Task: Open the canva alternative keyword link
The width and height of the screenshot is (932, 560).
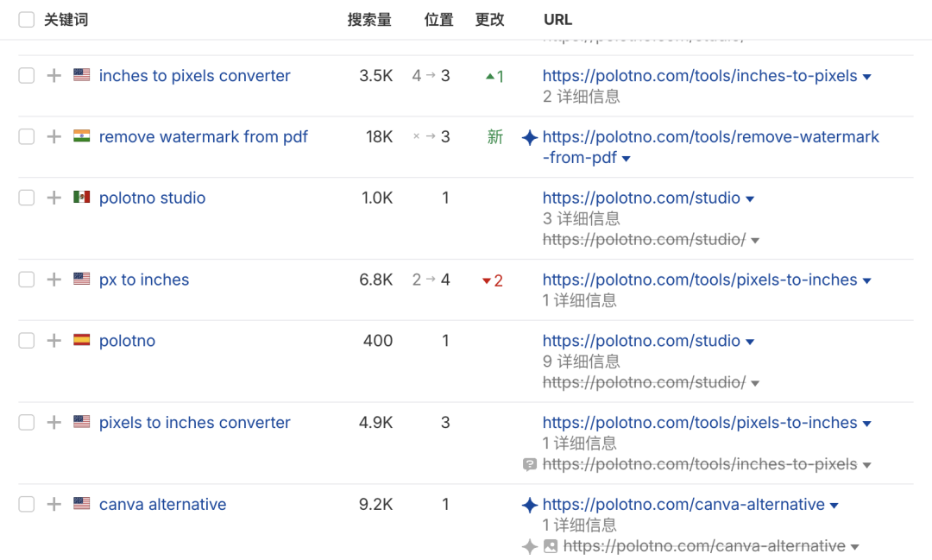Action: pos(162,504)
